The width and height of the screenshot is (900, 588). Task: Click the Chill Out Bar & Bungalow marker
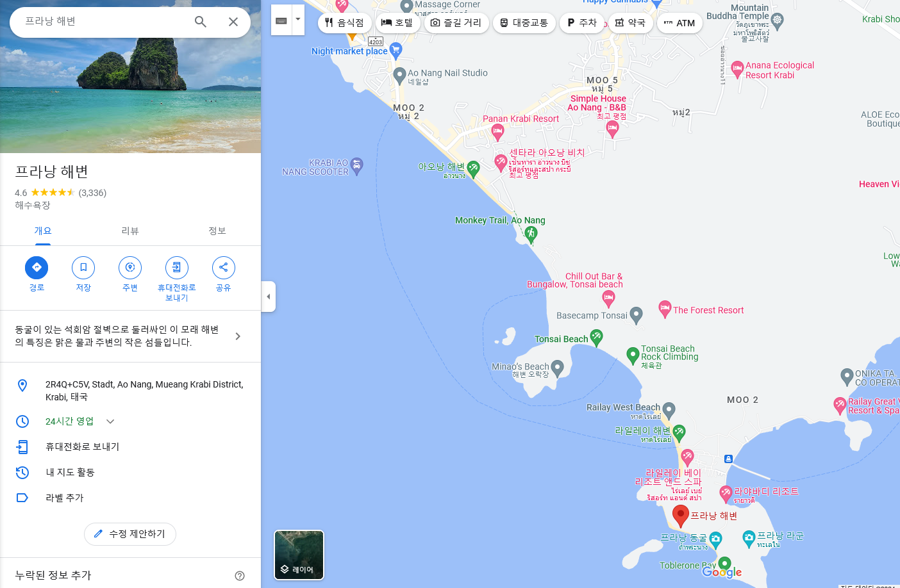(608, 298)
